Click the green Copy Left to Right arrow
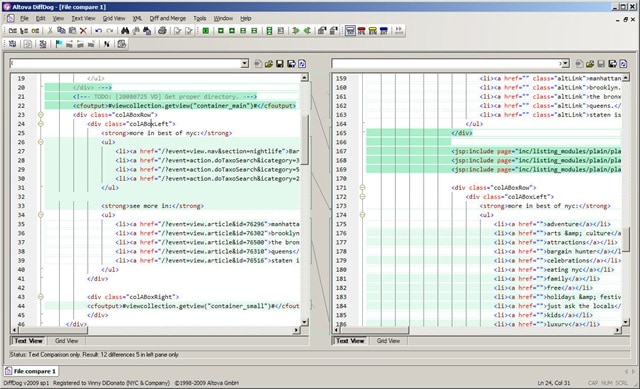 click(296, 31)
